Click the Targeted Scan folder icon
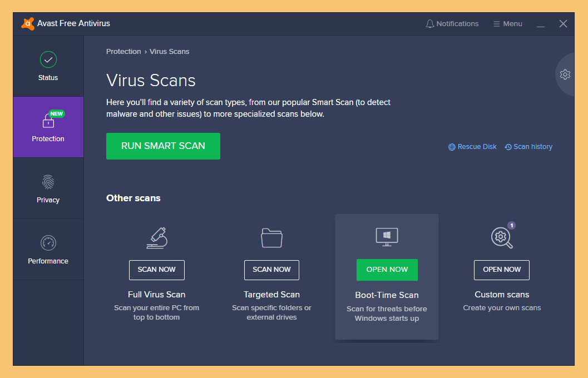 point(271,238)
